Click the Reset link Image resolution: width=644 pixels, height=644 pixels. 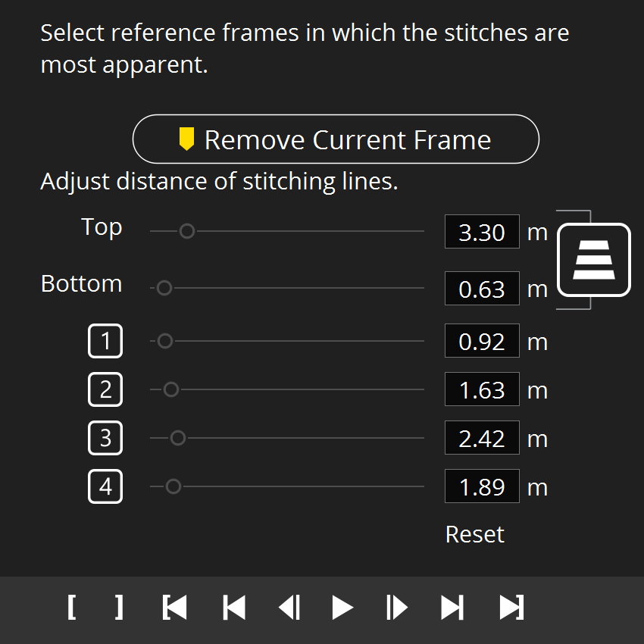coord(474,534)
